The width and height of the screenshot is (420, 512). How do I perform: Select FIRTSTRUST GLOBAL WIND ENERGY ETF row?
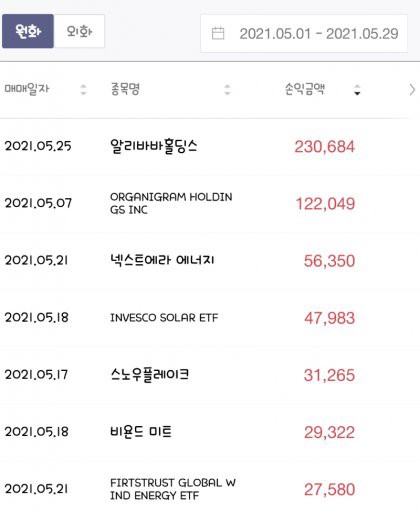pos(210,487)
